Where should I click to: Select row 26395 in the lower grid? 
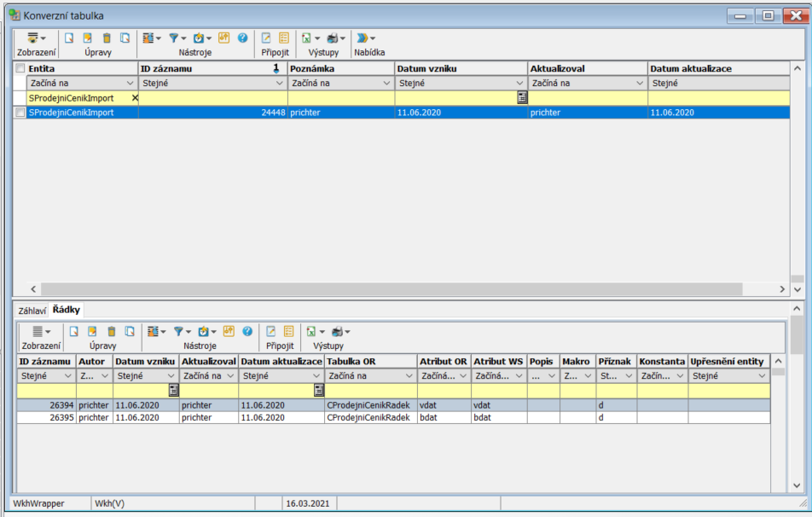(x=256, y=418)
